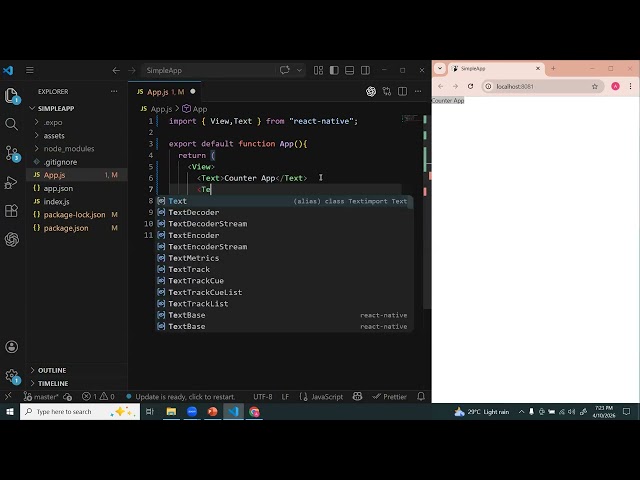Expand the node_modules folder
This screenshot has width=640, height=480.
point(77,149)
